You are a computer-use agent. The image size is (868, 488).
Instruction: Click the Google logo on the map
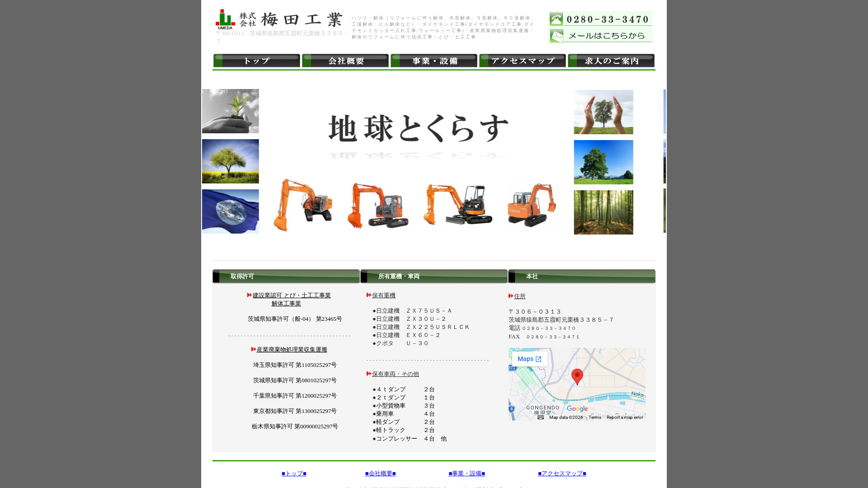[577, 409]
